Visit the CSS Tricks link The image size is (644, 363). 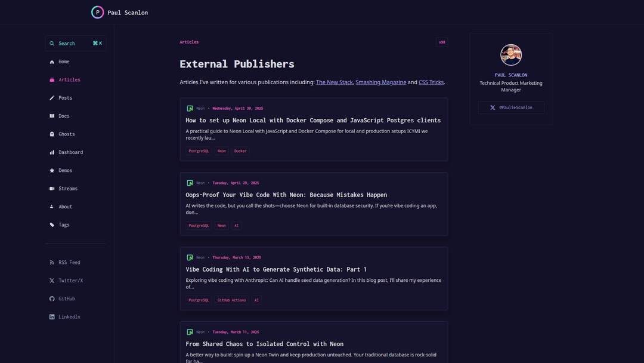[x=431, y=82]
